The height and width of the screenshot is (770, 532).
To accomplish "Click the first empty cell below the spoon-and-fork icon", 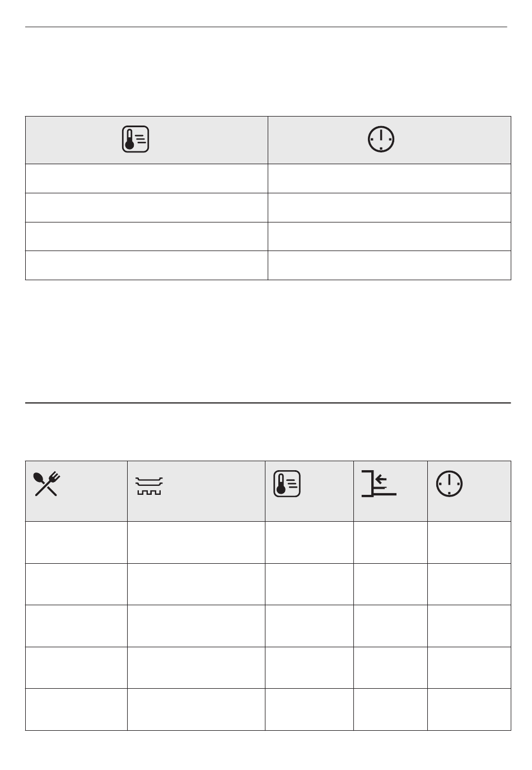I will tap(76, 542).
